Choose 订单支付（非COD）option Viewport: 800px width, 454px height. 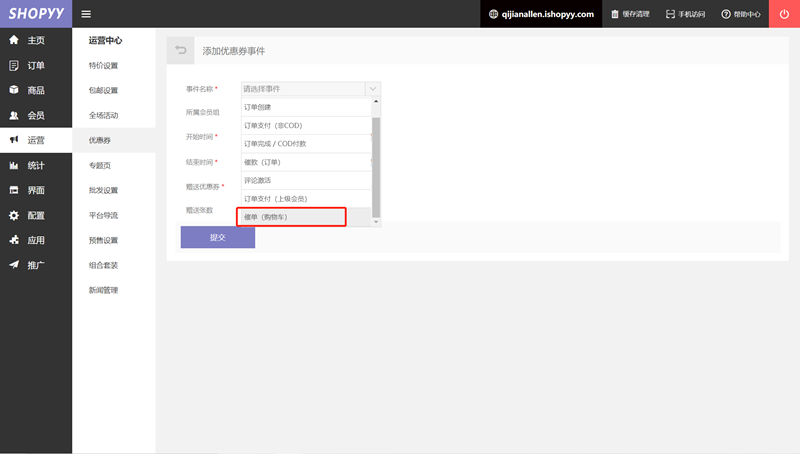coord(306,125)
